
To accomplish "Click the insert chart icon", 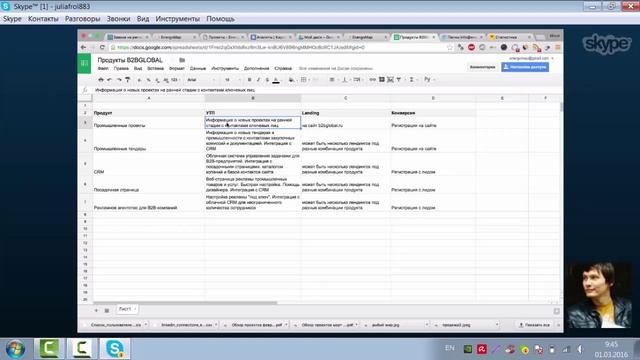I will coord(390,80).
